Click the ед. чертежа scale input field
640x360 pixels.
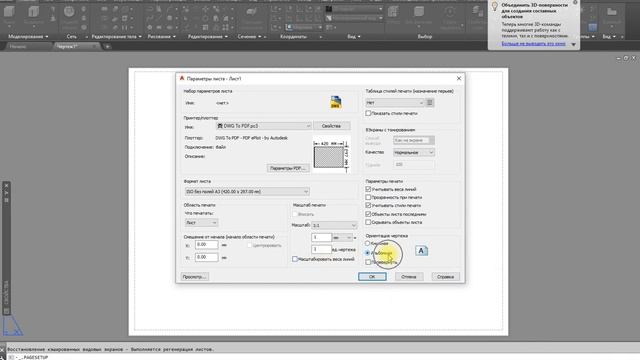pos(321,249)
